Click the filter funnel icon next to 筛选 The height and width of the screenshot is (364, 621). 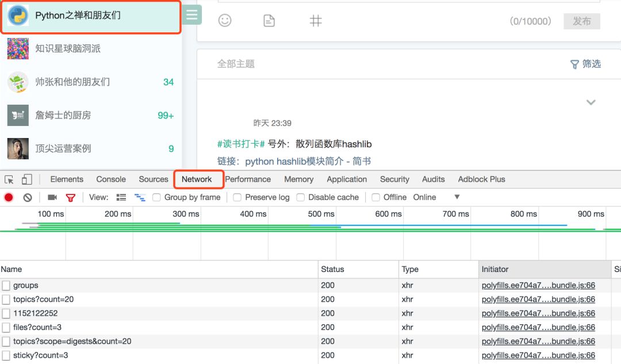(x=574, y=64)
